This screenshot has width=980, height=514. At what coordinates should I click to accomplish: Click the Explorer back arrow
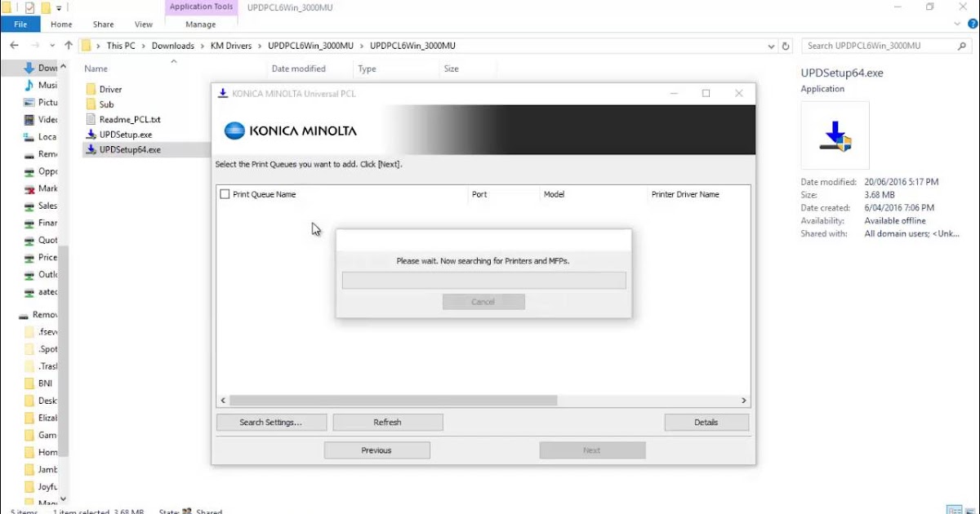(14, 46)
